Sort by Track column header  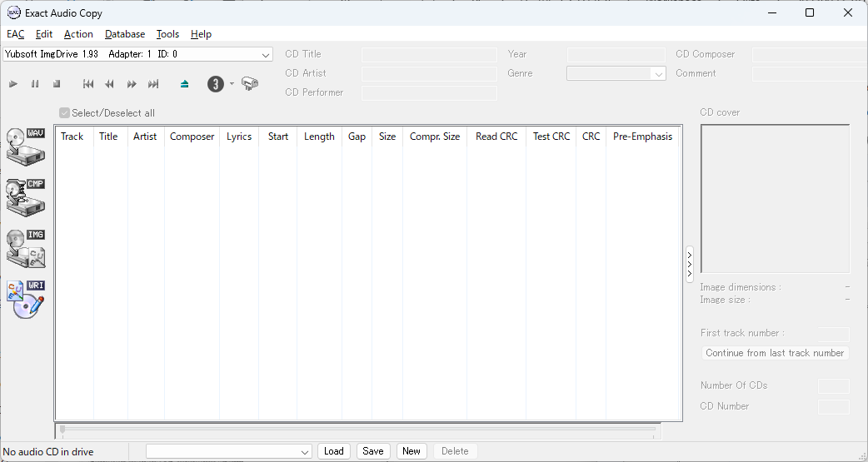74,137
